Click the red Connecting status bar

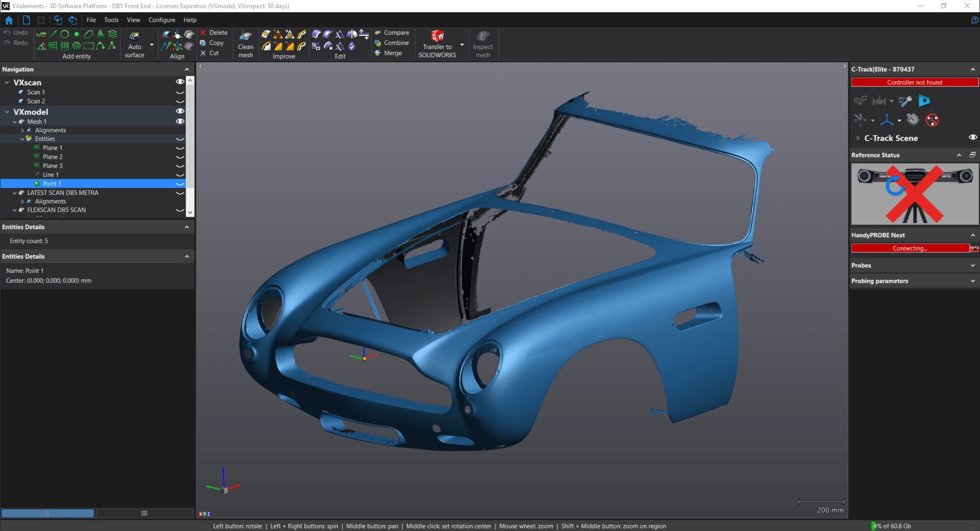(x=910, y=248)
